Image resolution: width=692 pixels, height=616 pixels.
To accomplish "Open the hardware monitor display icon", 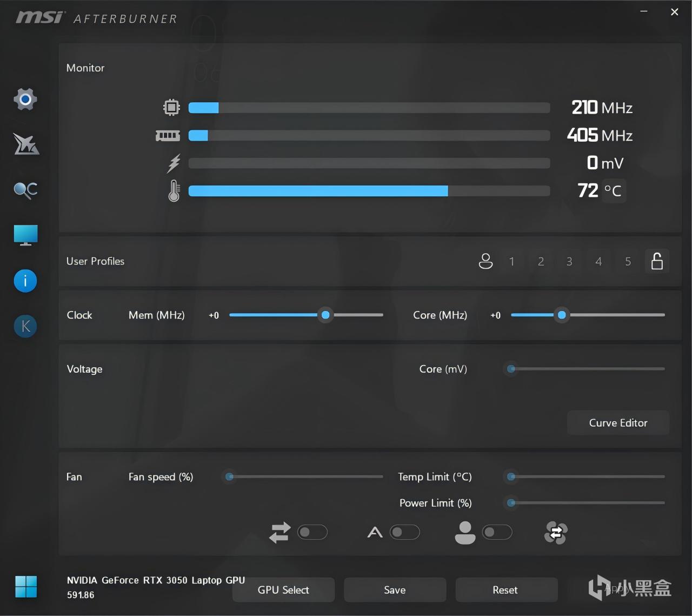I will point(25,235).
